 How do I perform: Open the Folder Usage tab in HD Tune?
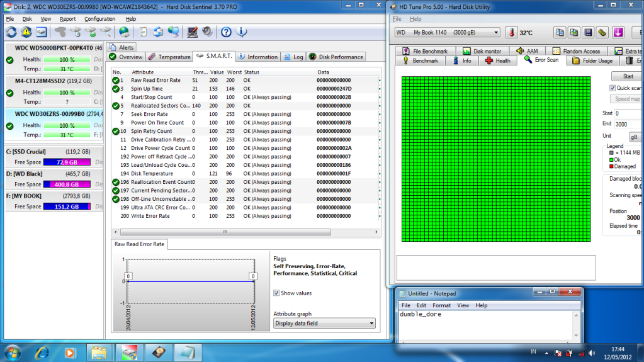(x=592, y=60)
